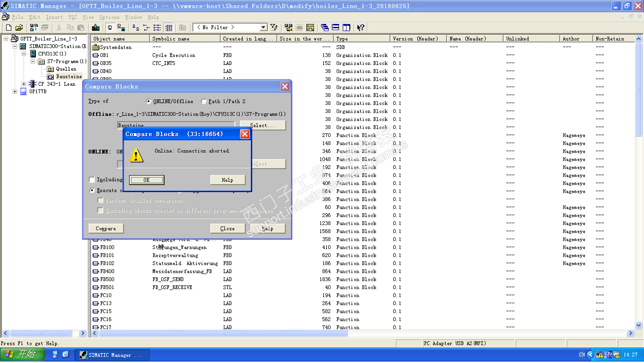The image size is (644, 363).
Task: Check Including blocks in different programming languages
Action: [x=100, y=210]
